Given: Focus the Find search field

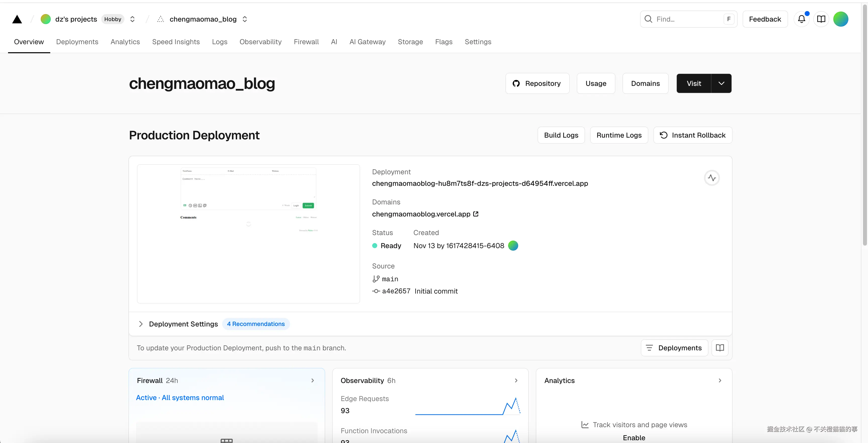Looking at the screenshot, I should point(688,19).
